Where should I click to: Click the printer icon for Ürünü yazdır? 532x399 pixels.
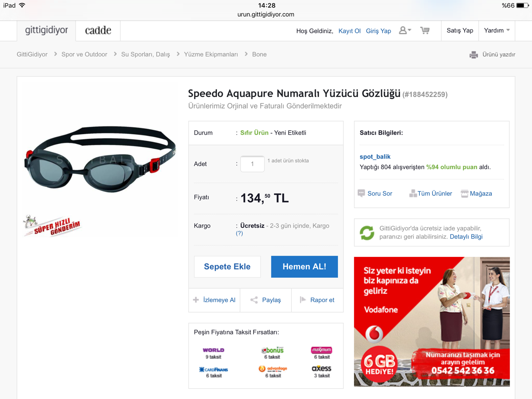pyautogui.click(x=473, y=54)
